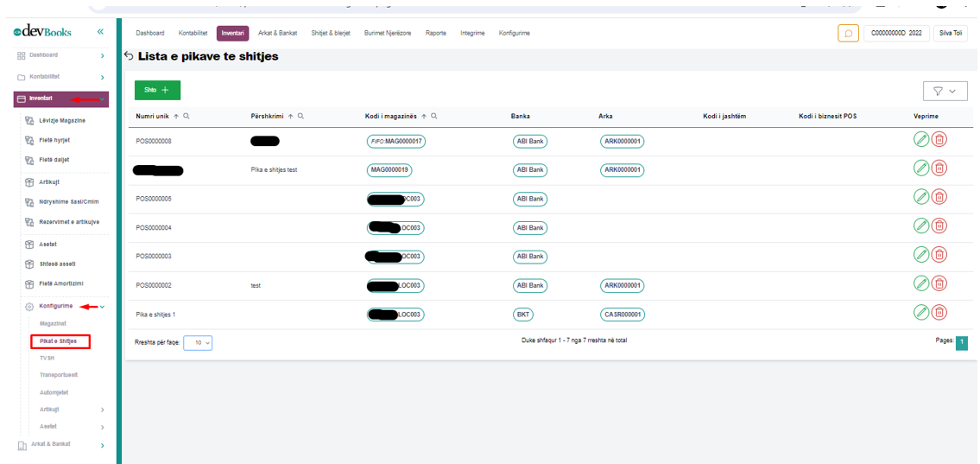This screenshot has height=464, width=980.
Task: Delete the Pika e shitjes 1 row
Action: click(x=939, y=313)
